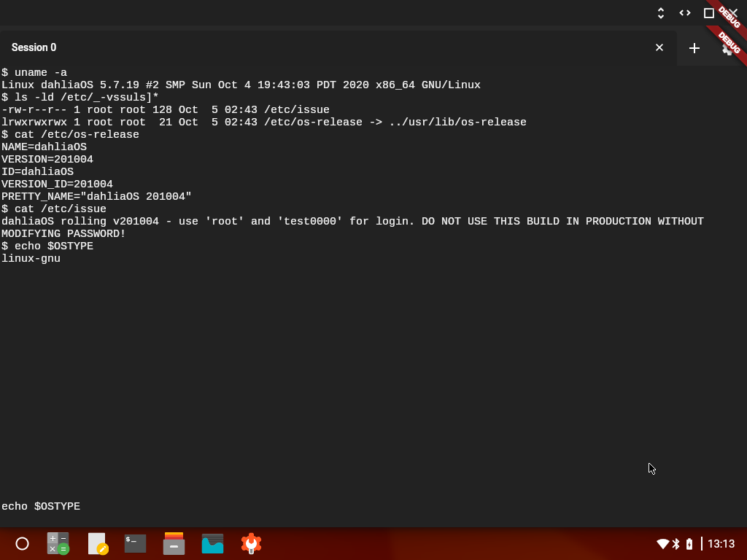Maximize the terminal window
The height and width of the screenshot is (560, 747).
point(709,13)
